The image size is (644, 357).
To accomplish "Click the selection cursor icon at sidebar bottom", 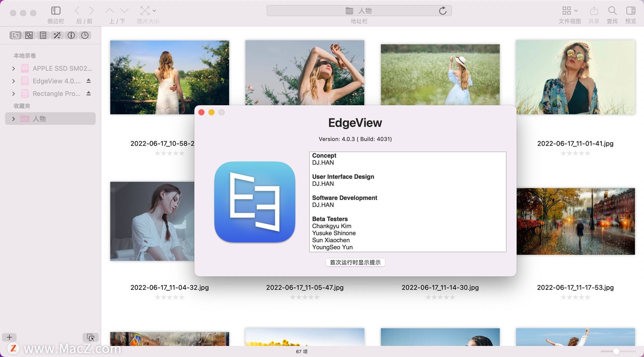I will point(91,337).
